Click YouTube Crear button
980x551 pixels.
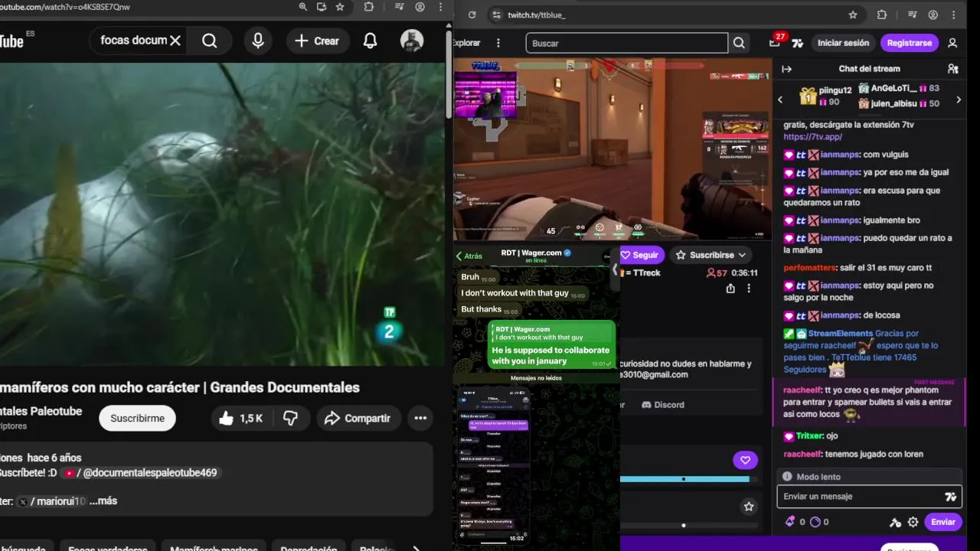tap(318, 41)
